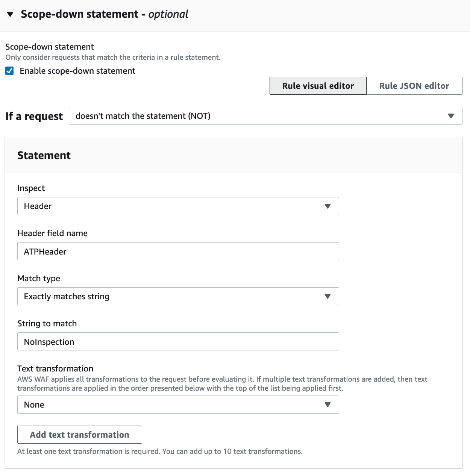Click the Inspect dropdown arrow icon
Image resolution: width=470 pixels, height=476 pixels.
(327, 206)
